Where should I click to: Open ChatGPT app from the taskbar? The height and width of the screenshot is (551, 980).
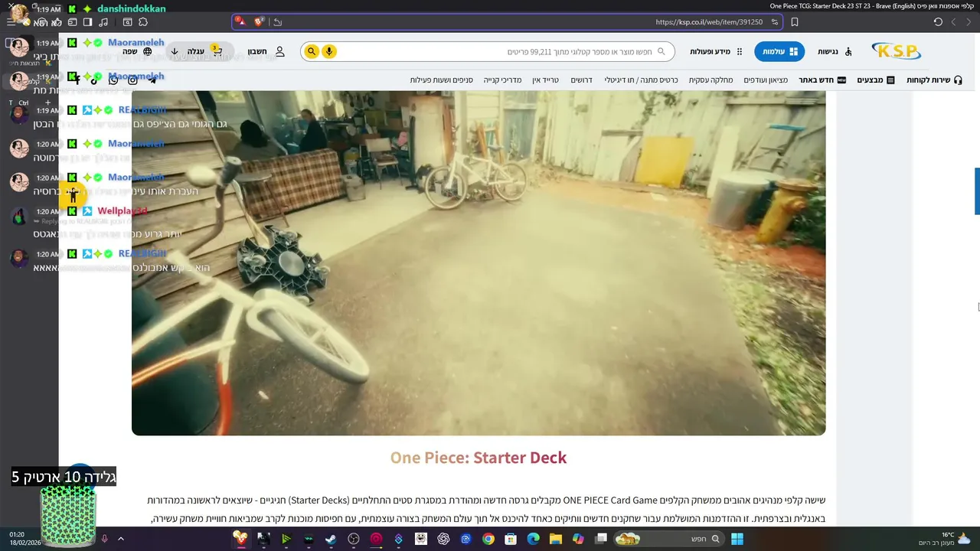coord(443,539)
